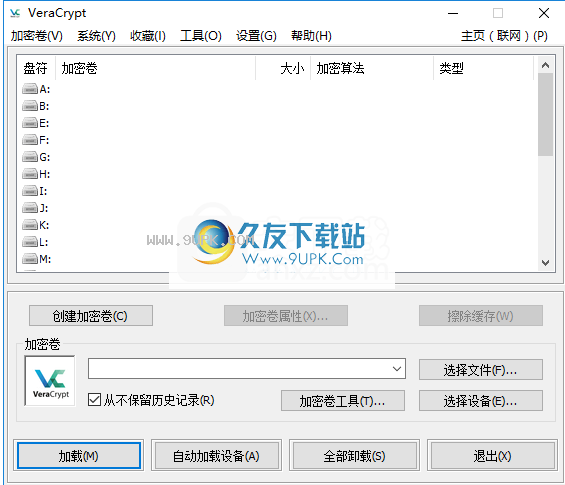The width and height of the screenshot is (565, 485).
Task: Click the VeraCrypt title bar app icon
Action: [15, 13]
